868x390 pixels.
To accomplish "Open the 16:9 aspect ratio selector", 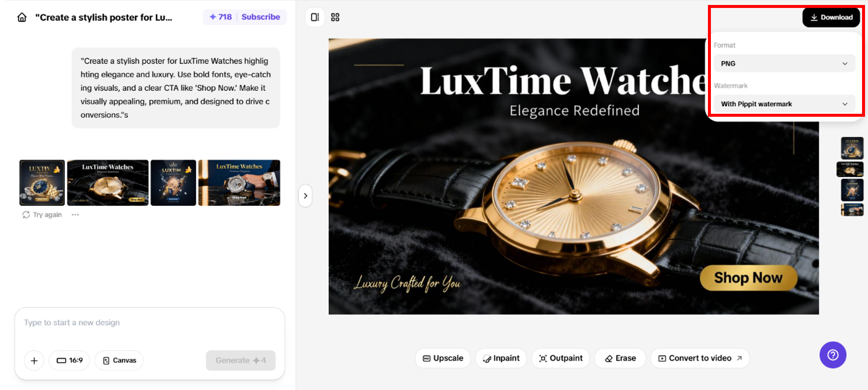I will (x=70, y=361).
